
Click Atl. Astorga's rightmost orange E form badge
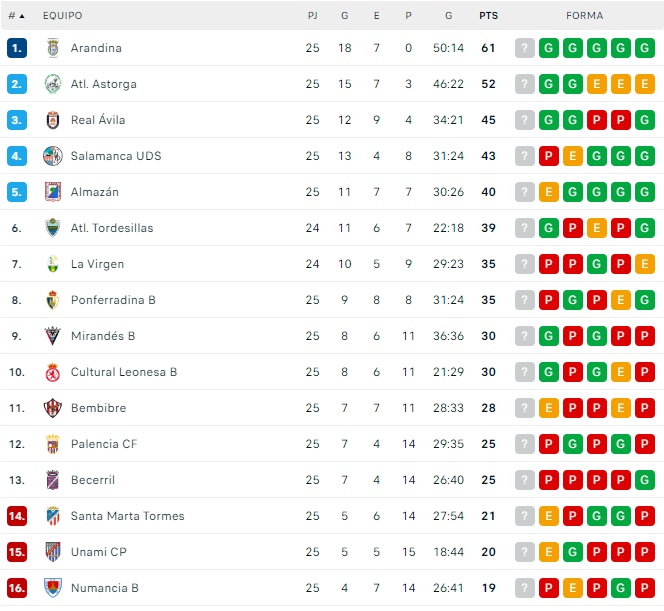(645, 84)
